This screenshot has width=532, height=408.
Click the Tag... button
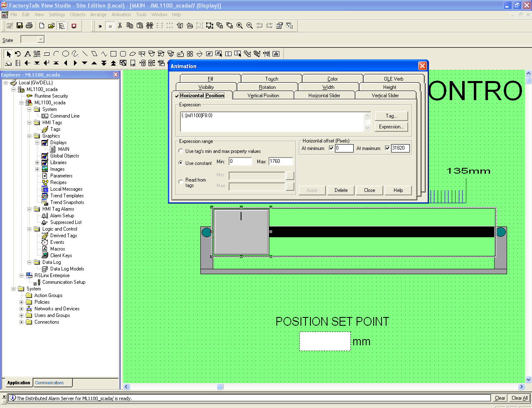(391, 116)
